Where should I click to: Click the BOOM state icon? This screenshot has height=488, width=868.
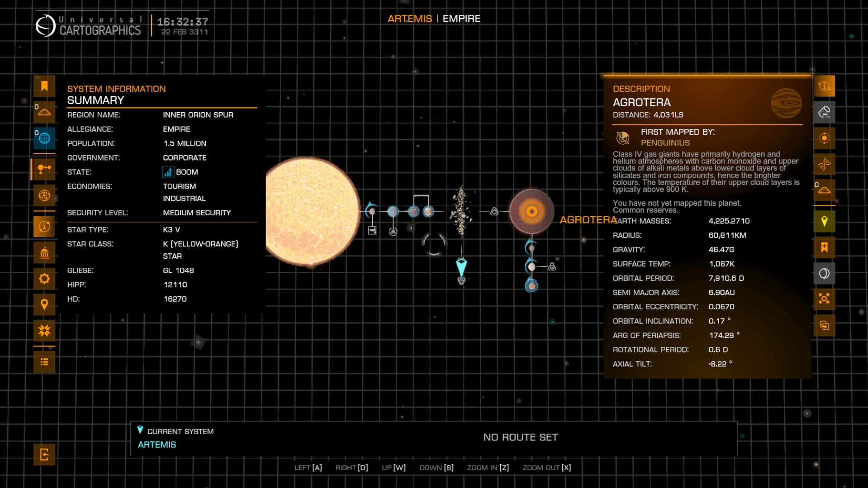168,172
